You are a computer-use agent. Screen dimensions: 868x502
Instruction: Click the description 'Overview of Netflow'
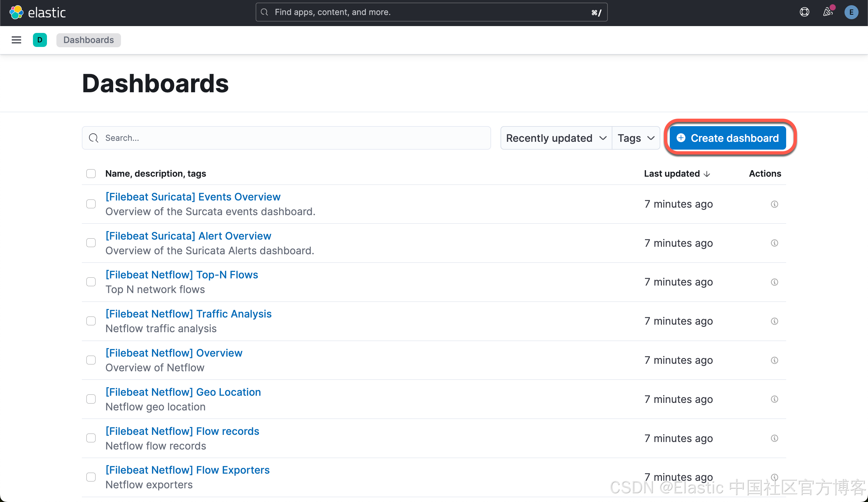155,368
